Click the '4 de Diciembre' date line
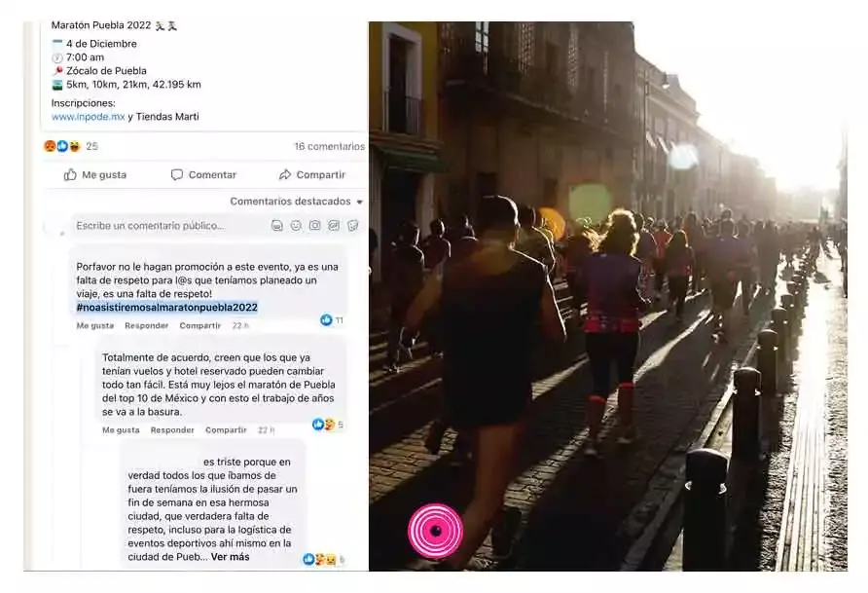This screenshot has height=593, width=868. (101, 44)
